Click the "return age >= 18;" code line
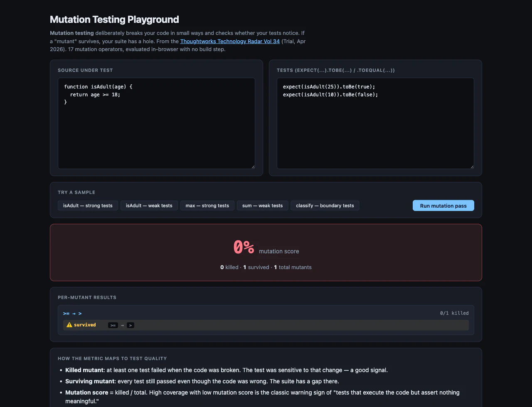The width and height of the screenshot is (532, 407). [95, 95]
